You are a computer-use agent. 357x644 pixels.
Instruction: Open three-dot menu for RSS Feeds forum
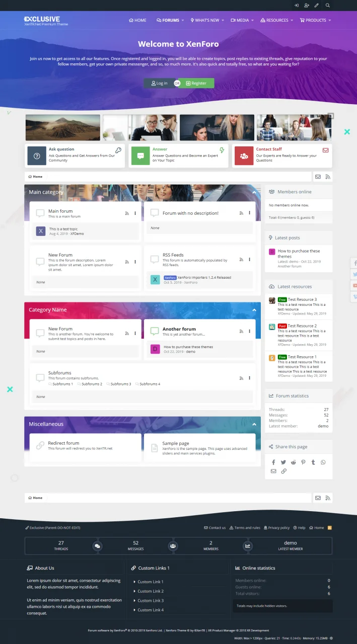tap(249, 260)
